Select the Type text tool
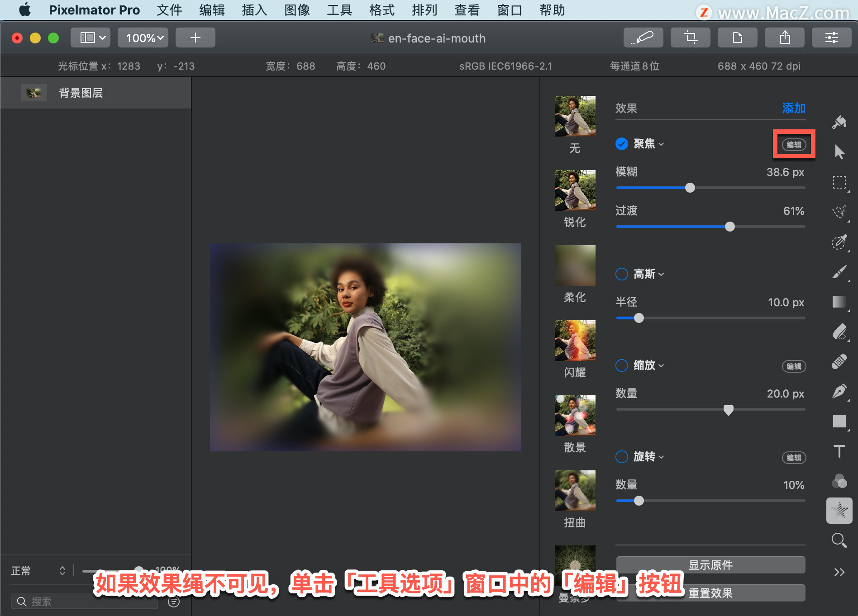The height and width of the screenshot is (616, 858). 839,451
